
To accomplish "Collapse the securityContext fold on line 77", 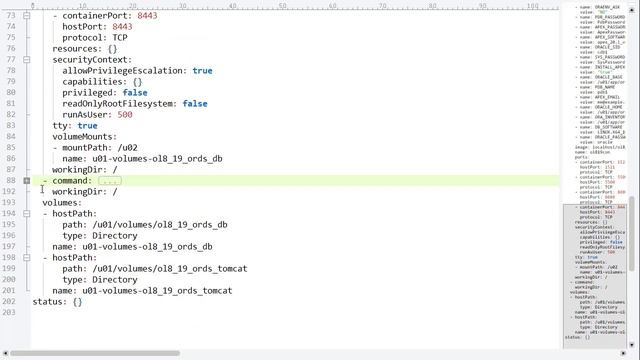I will (x=27, y=60).
